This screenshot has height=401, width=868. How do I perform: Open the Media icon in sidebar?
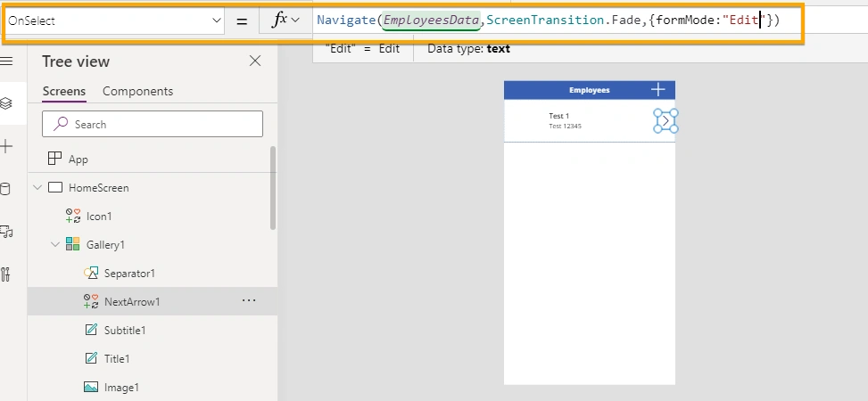(x=6, y=231)
